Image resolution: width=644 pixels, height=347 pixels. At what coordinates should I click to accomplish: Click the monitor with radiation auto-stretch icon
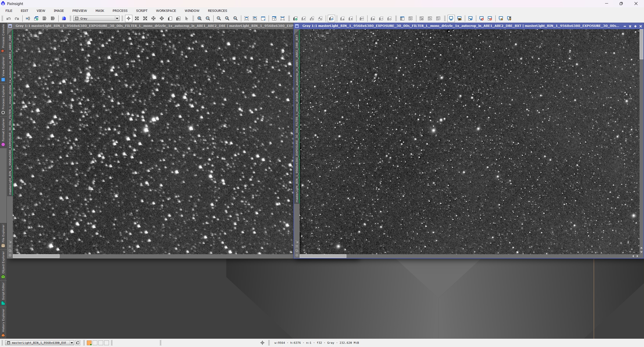(501, 18)
